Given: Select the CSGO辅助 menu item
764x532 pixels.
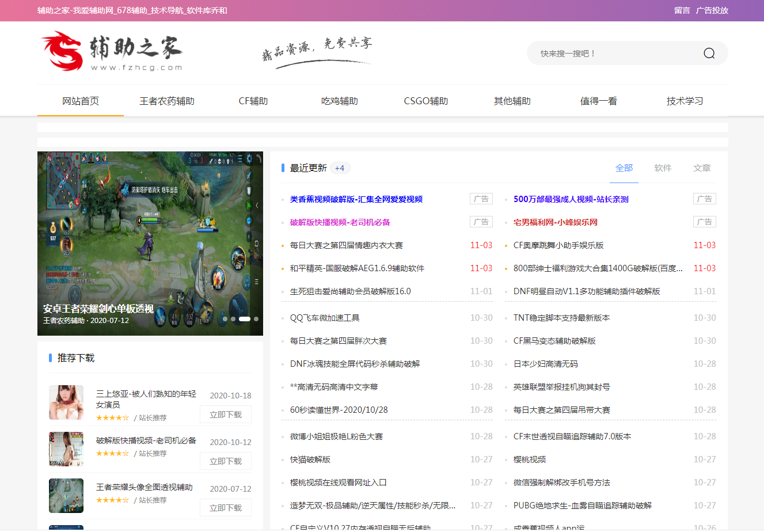Looking at the screenshot, I should click(426, 101).
